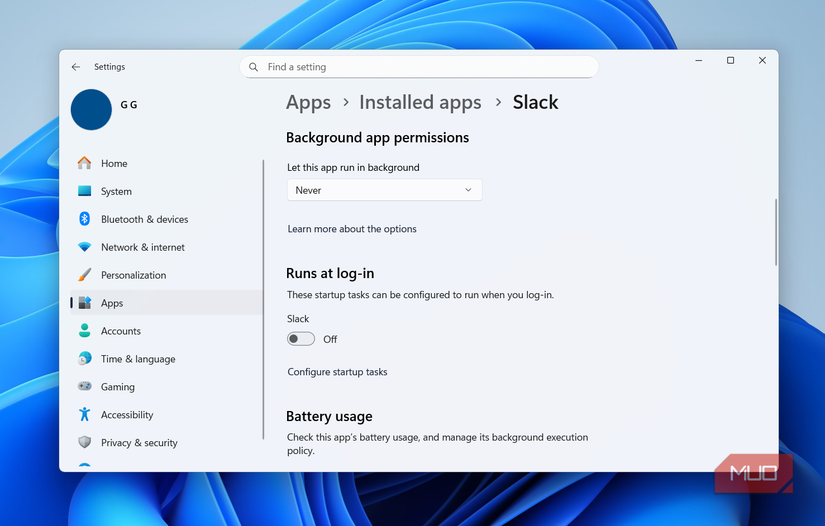Click the Privacy & security shield icon
The height and width of the screenshot is (526, 825).
pyautogui.click(x=84, y=443)
